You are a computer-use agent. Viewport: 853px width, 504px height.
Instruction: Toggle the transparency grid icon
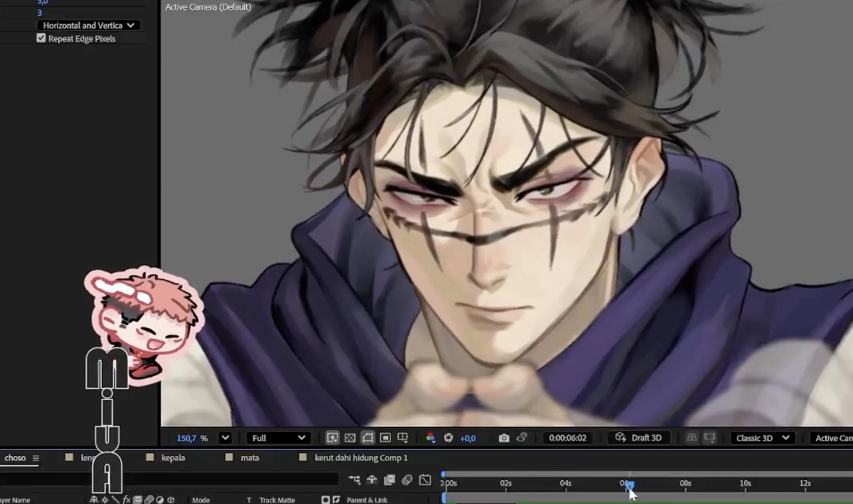[350, 438]
